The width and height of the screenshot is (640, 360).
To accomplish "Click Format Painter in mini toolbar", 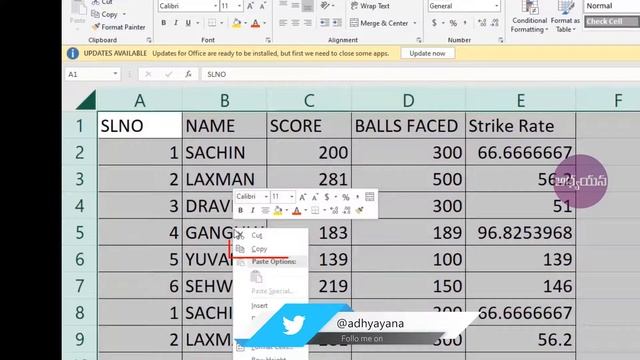I will click(359, 211).
